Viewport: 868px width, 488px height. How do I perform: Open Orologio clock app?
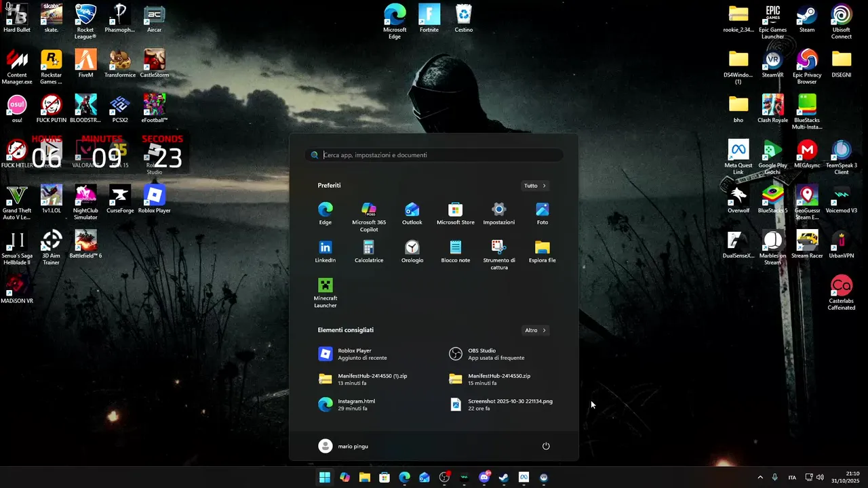click(412, 251)
